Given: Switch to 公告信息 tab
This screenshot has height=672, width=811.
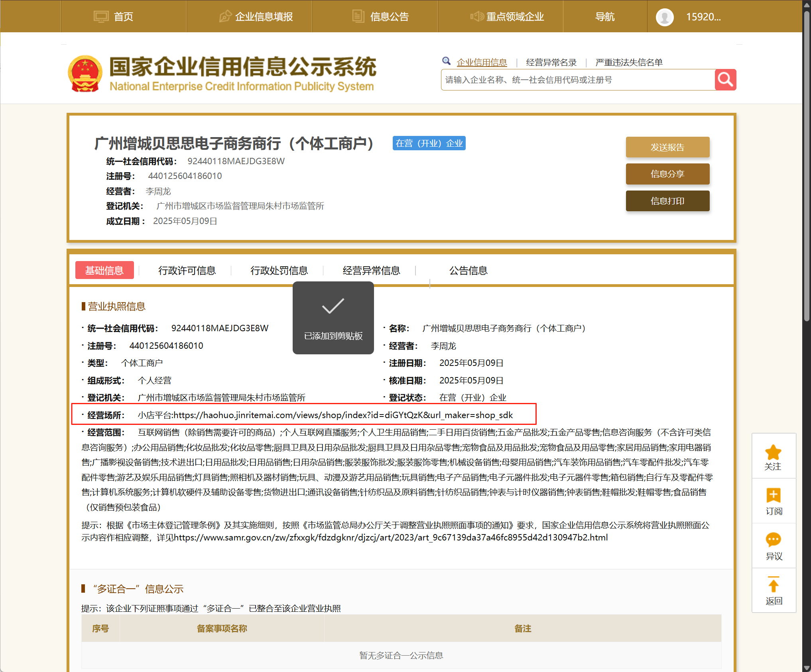Looking at the screenshot, I should pos(468,271).
